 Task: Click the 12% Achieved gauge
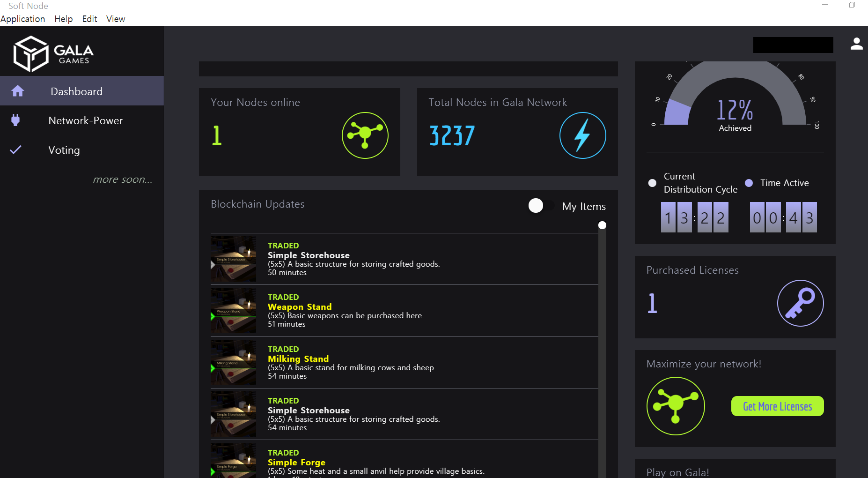pyautogui.click(x=735, y=96)
